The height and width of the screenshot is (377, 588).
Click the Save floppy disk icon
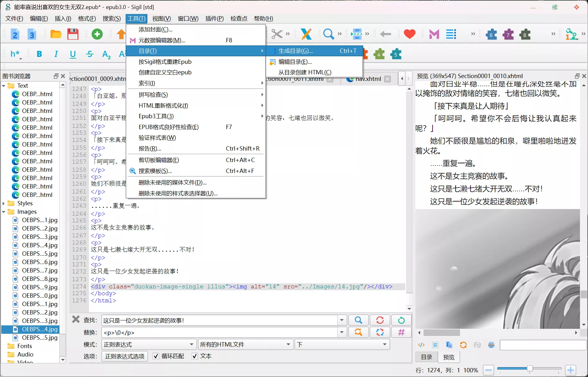coord(73,34)
